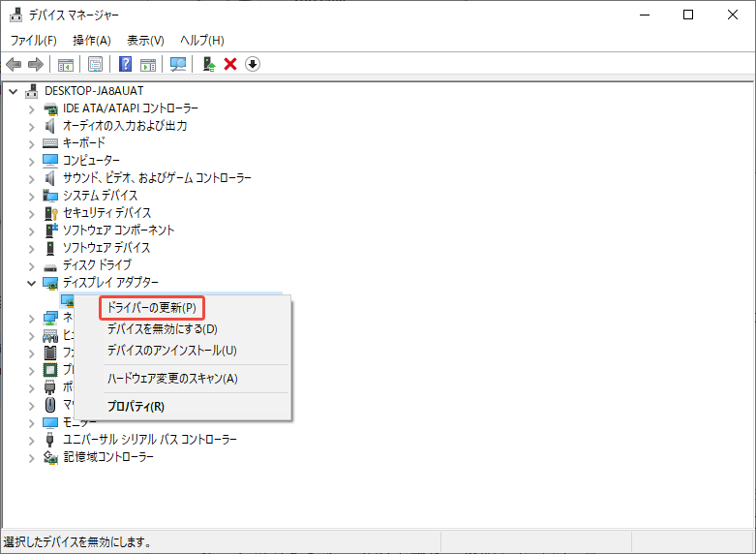Select the ディスク ドライブ tree label
Image resolution: width=756 pixels, height=554 pixels.
(x=97, y=265)
